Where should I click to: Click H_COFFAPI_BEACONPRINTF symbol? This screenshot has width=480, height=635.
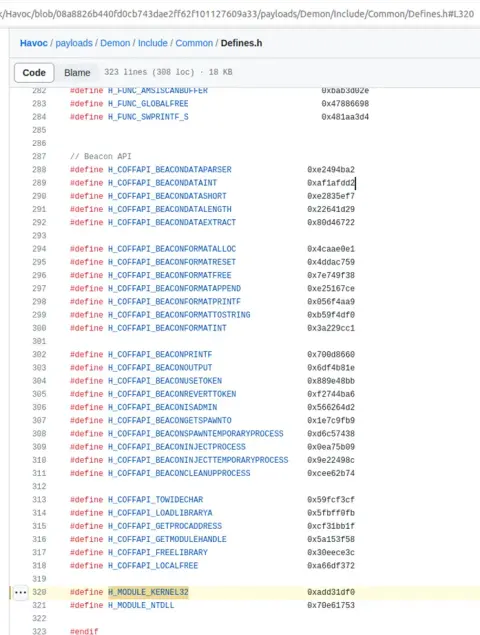(160, 354)
